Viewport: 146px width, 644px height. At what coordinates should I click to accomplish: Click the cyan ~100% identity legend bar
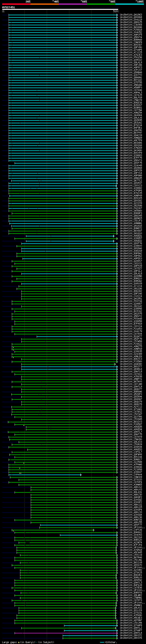[130, 4]
